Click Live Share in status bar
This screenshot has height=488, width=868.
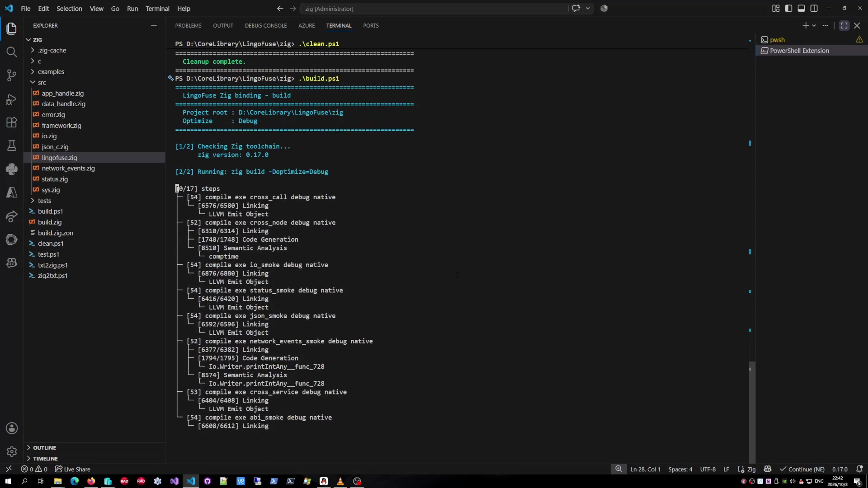click(x=73, y=469)
